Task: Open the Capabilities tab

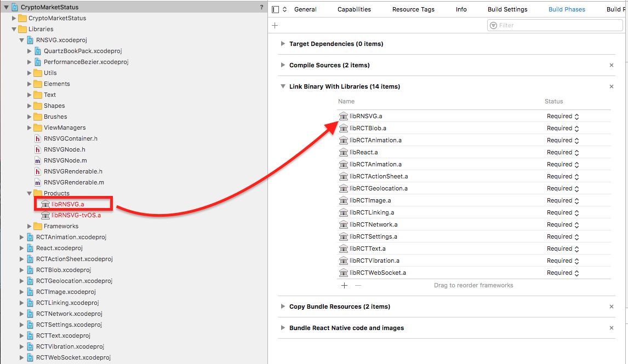Action: 354,9
